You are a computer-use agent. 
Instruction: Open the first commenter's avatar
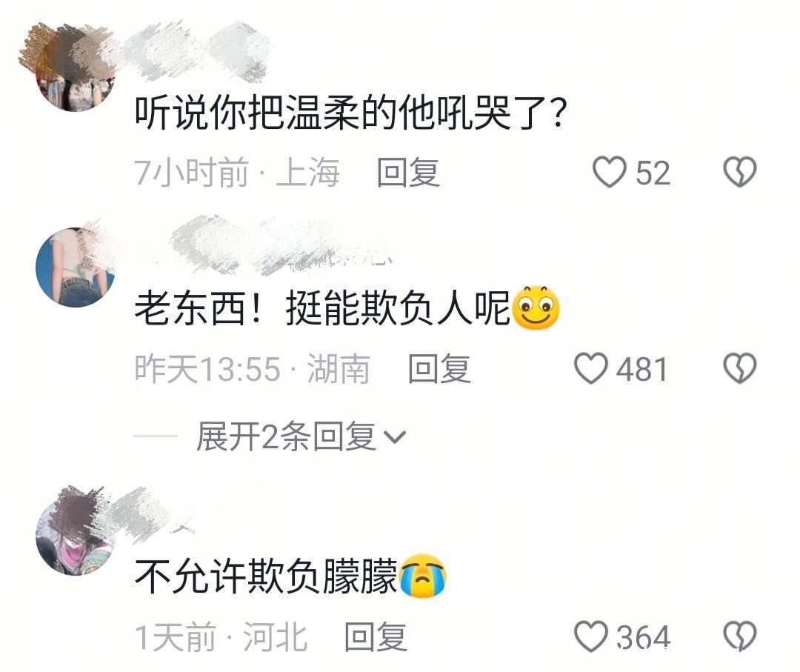coord(75,71)
